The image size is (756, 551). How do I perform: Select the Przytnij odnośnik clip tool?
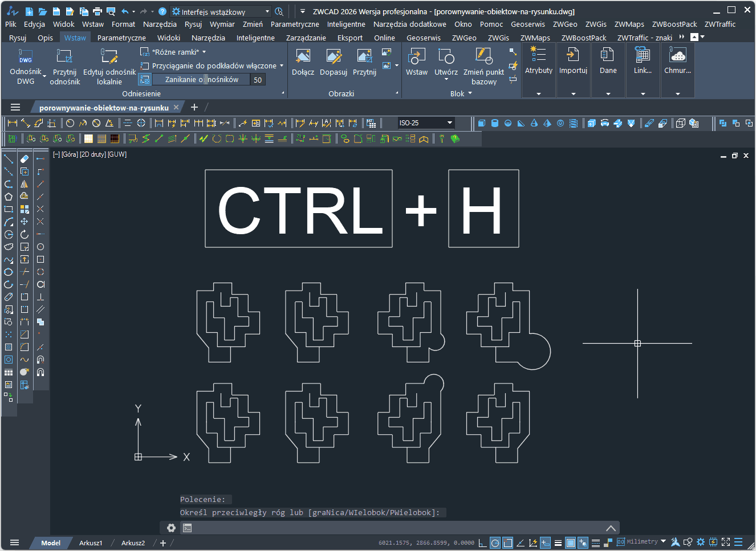64,56
